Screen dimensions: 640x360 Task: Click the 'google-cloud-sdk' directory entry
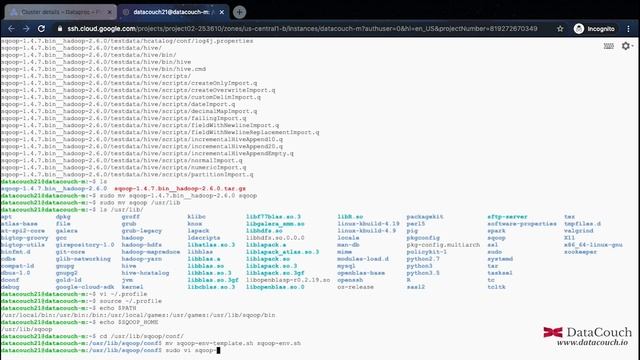click(85, 287)
